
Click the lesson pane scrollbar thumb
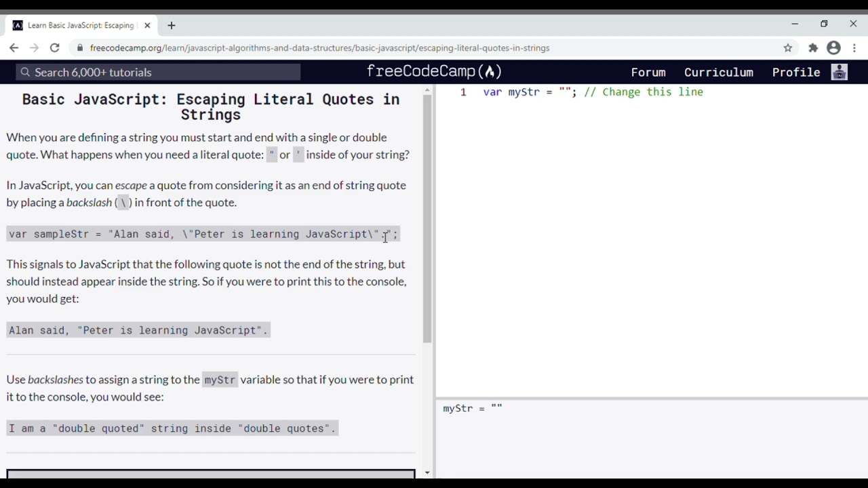point(427,218)
